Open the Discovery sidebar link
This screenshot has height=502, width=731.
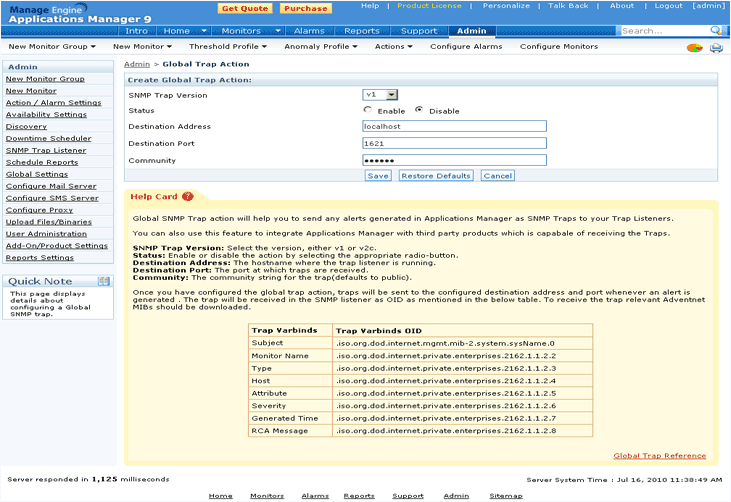coord(26,127)
